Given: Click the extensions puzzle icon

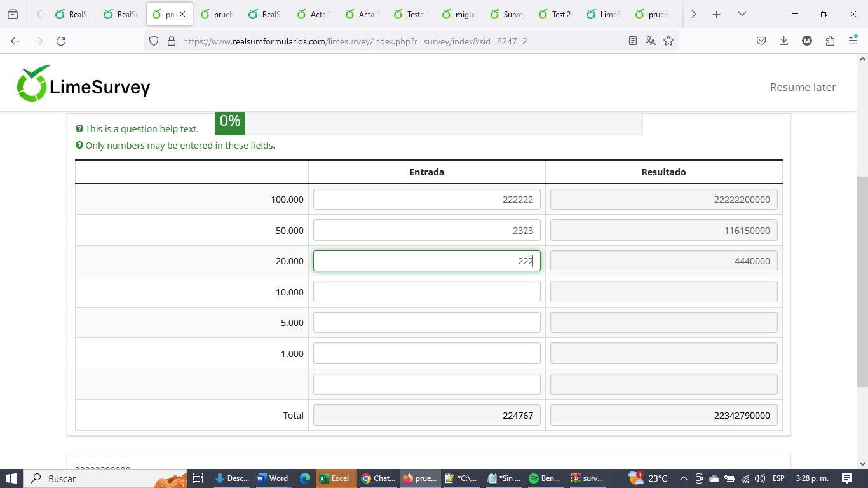Looking at the screenshot, I should [830, 41].
